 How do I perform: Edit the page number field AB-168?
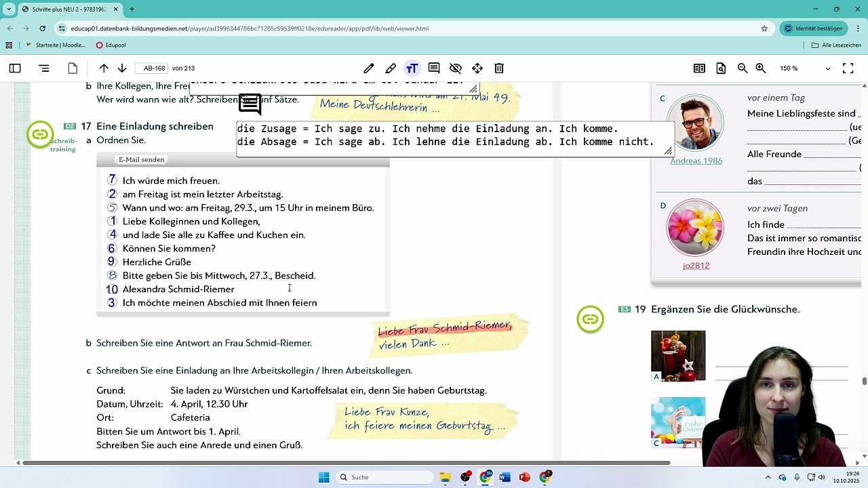[151, 68]
